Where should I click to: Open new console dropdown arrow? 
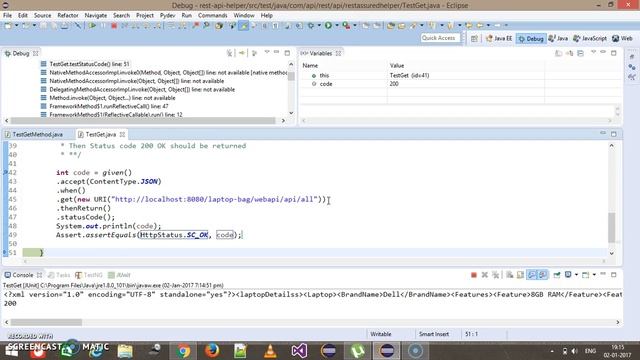tap(594, 275)
